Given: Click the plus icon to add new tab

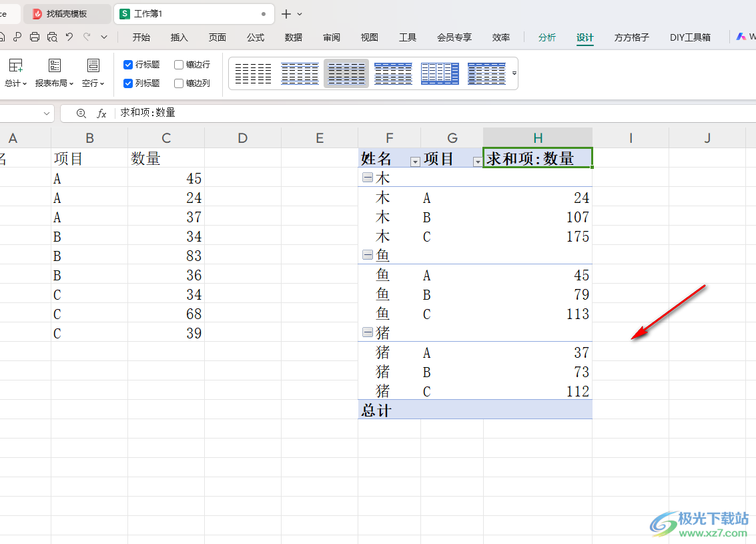Looking at the screenshot, I should pyautogui.click(x=286, y=14).
